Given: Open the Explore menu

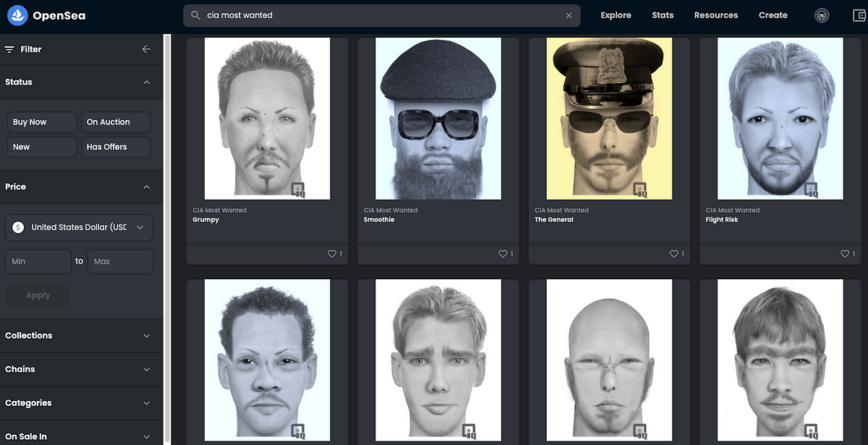Looking at the screenshot, I should 616,15.
